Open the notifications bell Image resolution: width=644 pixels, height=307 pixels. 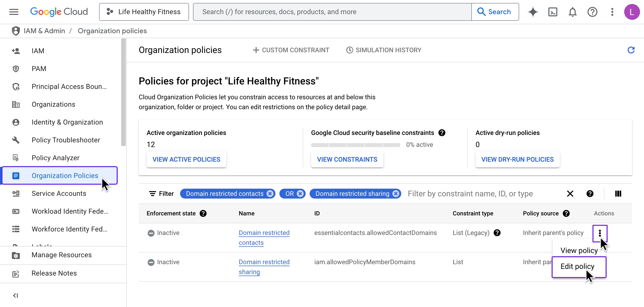click(572, 12)
